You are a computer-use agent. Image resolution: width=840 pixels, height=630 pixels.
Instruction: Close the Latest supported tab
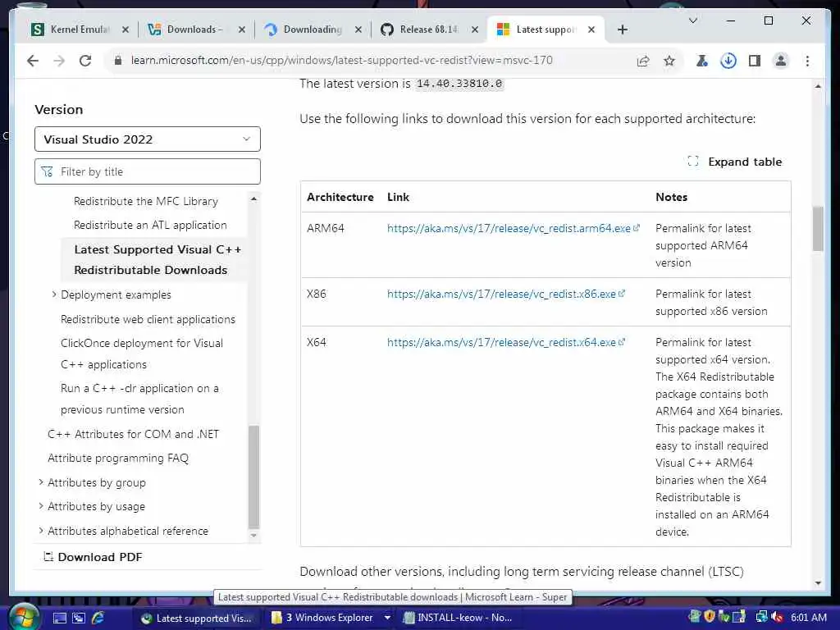point(591,30)
